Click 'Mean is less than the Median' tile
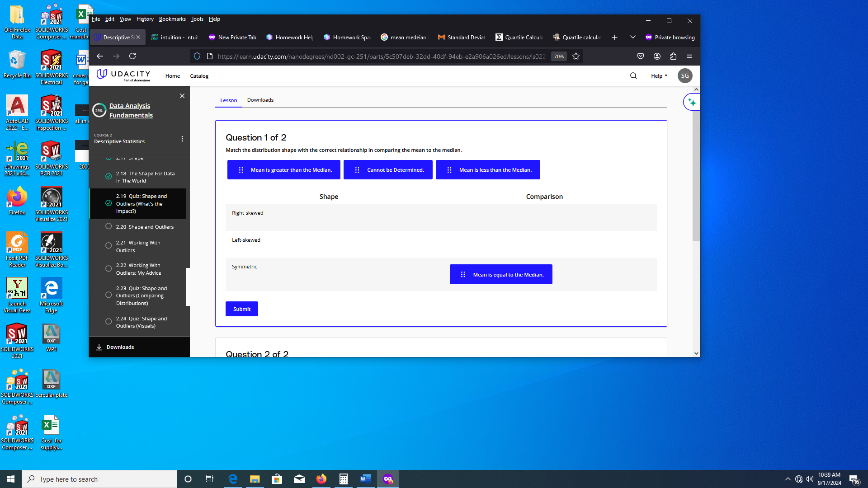 click(488, 170)
